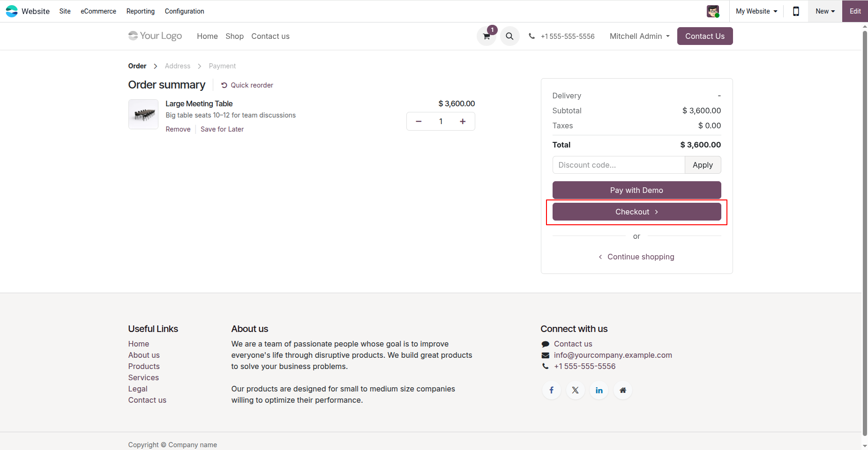Open the Mitchell Admin account dropdown
Viewport: 868px width, 450px height.
click(x=639, y=36)
